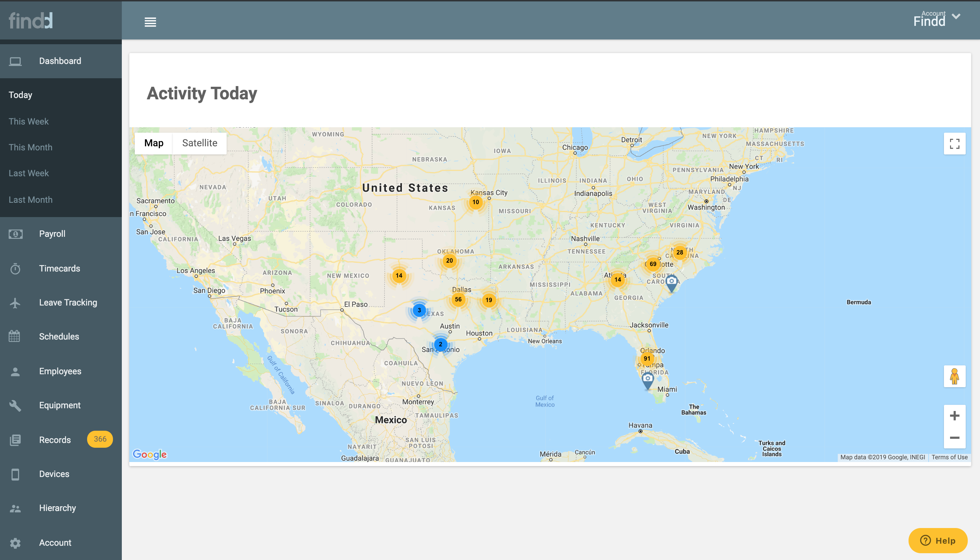Select the Map view type
Viewport: 980px width, 560px height.
coord(154,143)
